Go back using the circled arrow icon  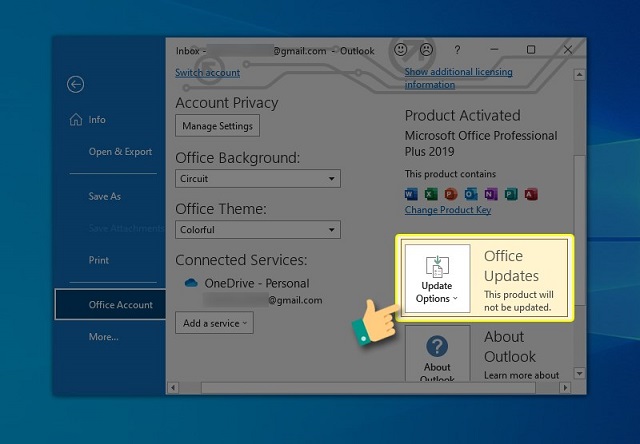tap(76, 84)
